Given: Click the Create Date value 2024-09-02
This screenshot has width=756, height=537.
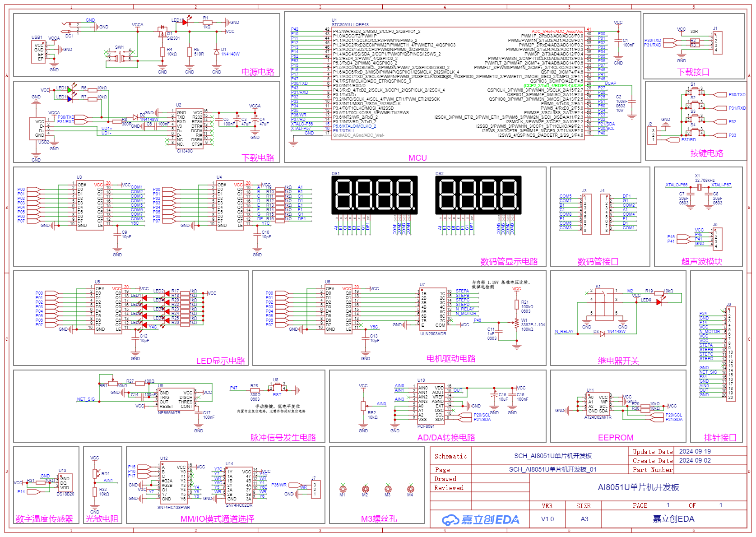Looking at the screenshot, I should [695, 460].
